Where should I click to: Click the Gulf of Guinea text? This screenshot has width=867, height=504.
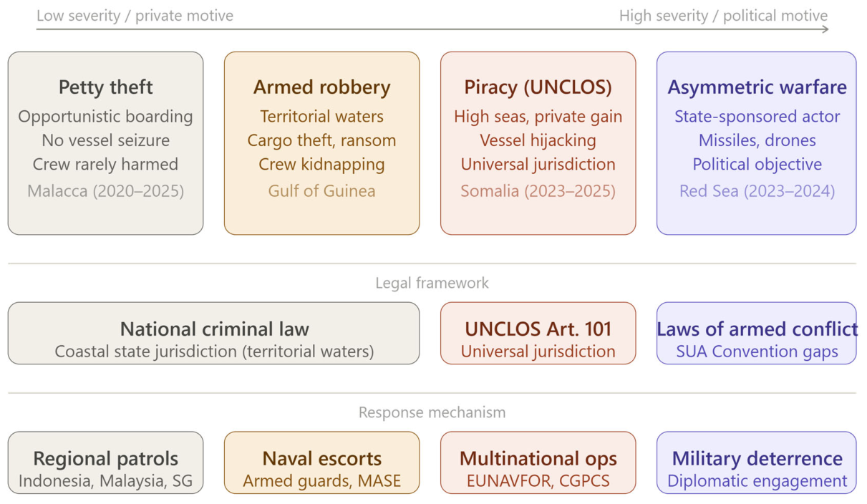point(321,191)
